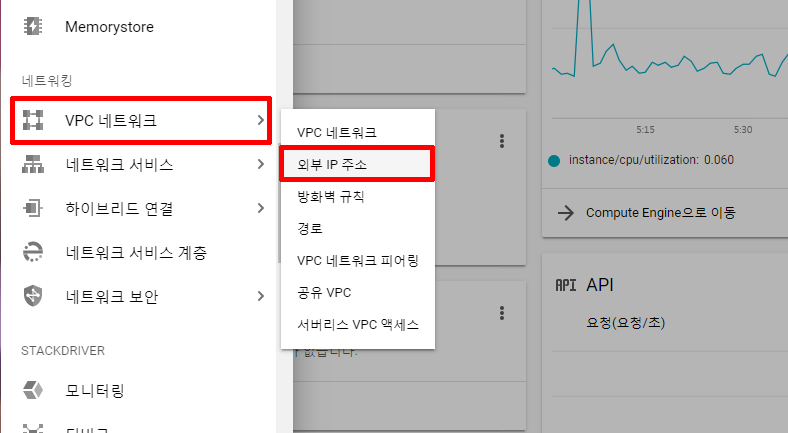This screenshot has height=433, width=788.
Task: Select 경로 in the submenu
Action: click(x=310, y=229)
